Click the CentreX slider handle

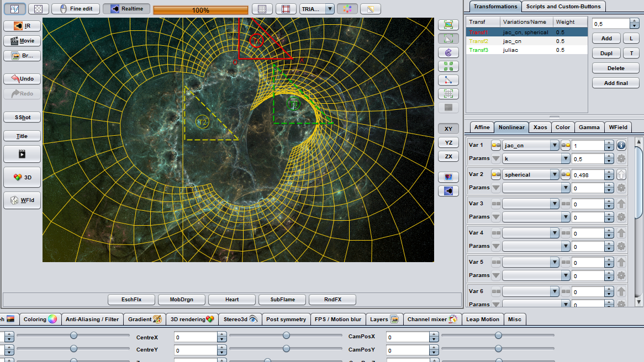tap(286, 336)
